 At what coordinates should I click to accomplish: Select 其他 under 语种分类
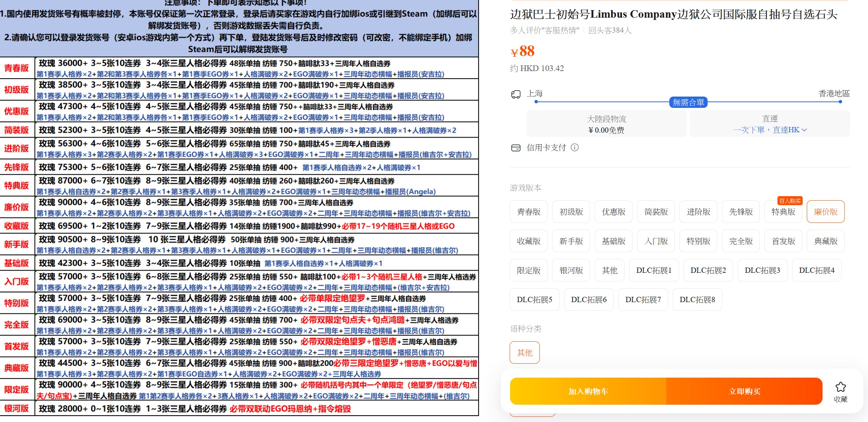pos(525,352)
